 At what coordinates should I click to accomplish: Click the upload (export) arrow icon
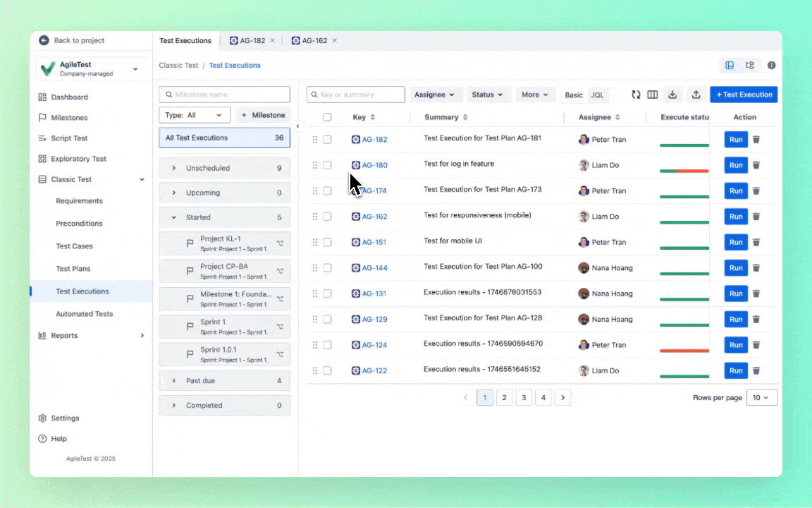[x=696, y=95]
